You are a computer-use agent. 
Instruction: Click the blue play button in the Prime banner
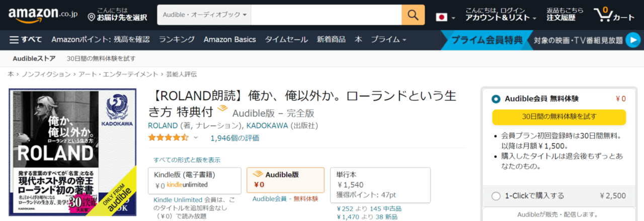point(632,40)
